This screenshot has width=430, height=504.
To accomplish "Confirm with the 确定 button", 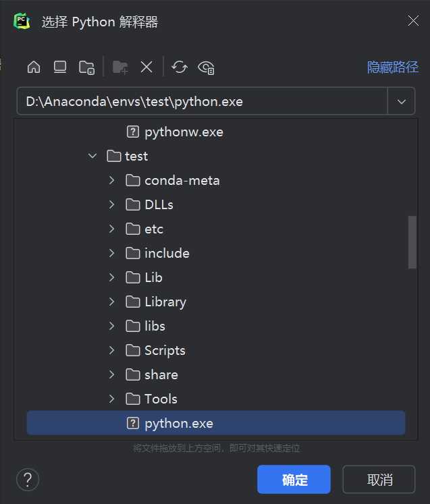I will click(294, 480).
